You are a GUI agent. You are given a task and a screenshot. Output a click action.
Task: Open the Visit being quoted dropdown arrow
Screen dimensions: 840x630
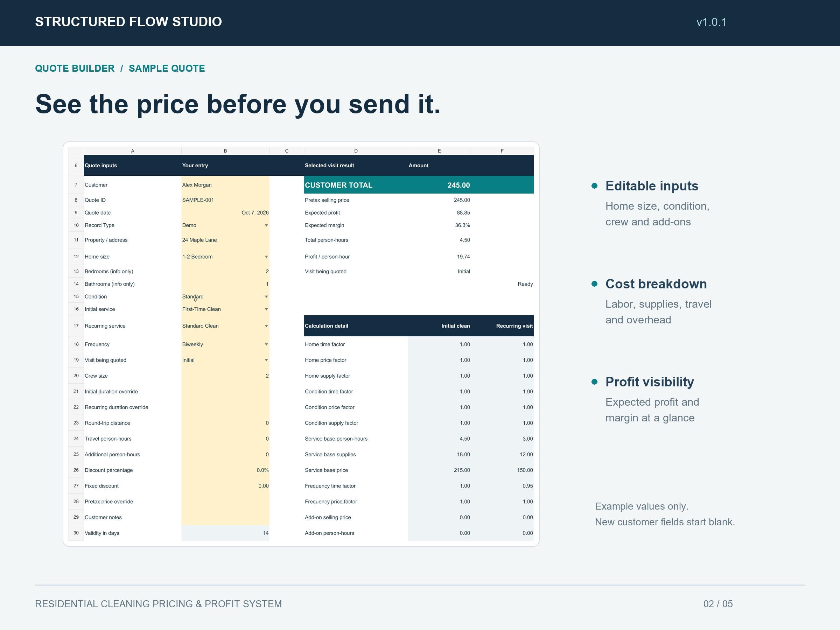click(266, 360)
